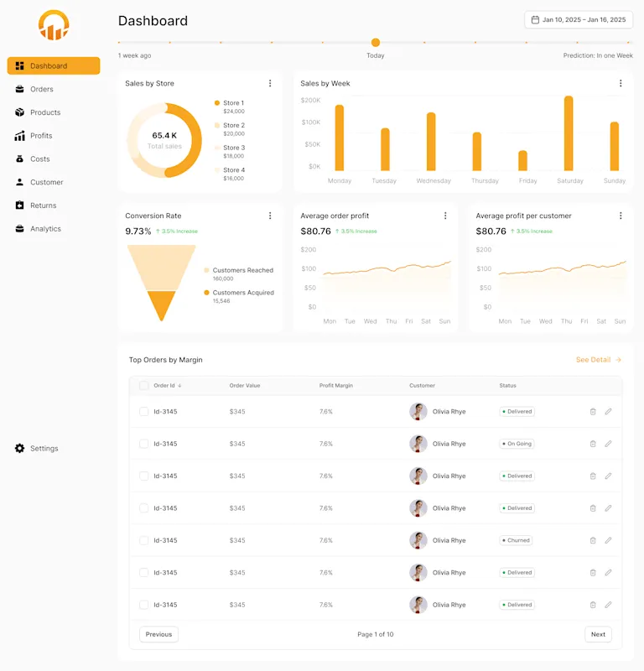Delete the Churned order with trash icon
The height and width of the screenshot is (671, 644).
(593, 540)
